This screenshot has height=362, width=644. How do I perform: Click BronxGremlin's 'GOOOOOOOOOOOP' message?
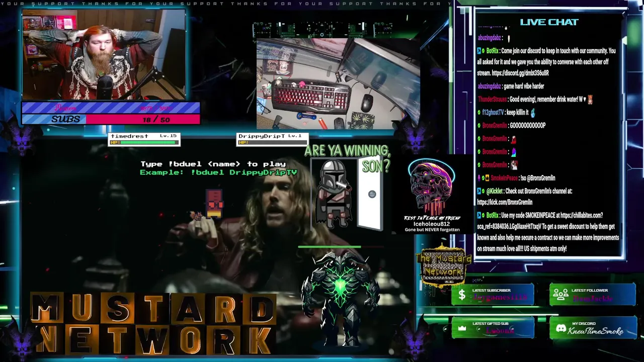point(528,126)
